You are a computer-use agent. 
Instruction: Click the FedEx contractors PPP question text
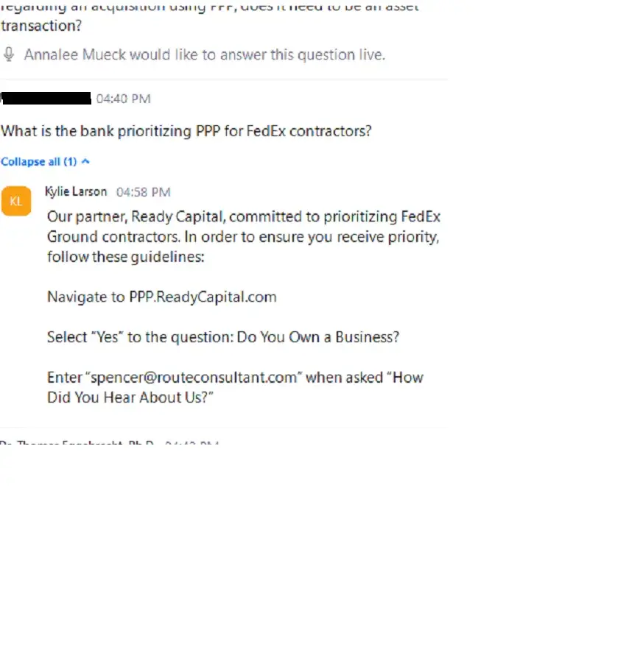point(186,131)
